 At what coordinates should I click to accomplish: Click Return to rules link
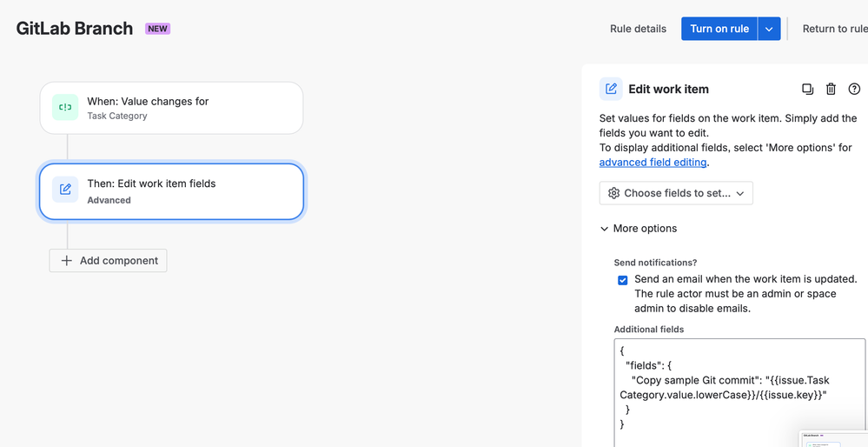click(835, 29)
